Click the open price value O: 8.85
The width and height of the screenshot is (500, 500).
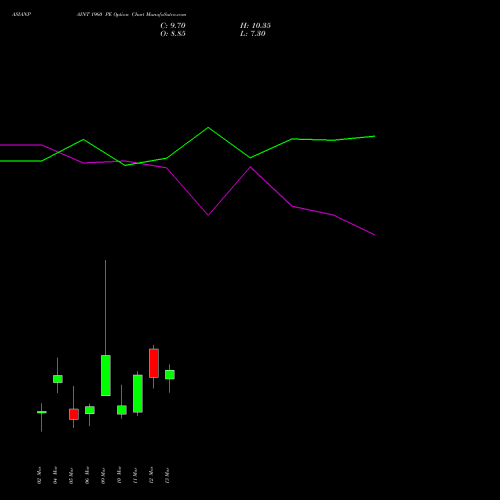[173, 34]
